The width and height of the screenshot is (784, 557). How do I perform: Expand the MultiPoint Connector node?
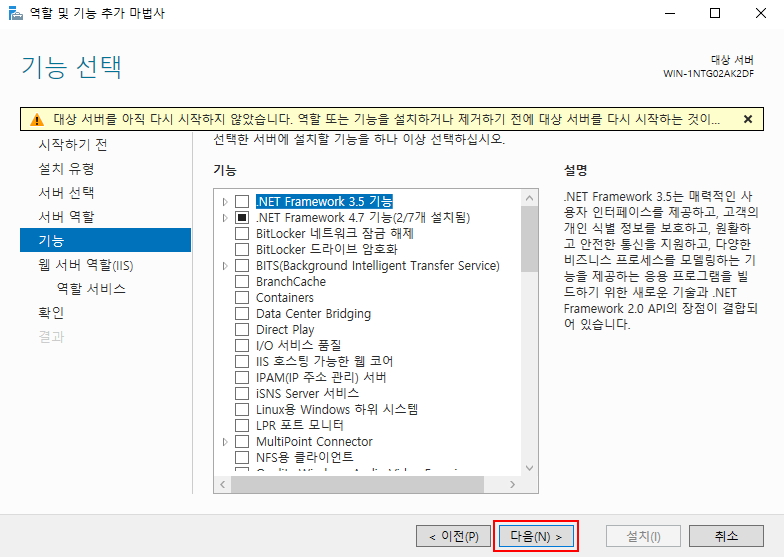tap(225, 441)
